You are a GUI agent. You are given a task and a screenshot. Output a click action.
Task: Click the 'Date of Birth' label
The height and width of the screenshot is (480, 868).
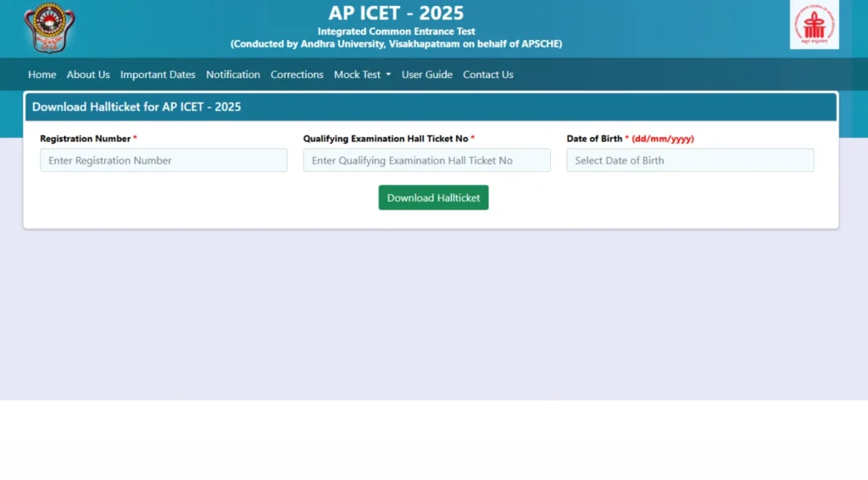(x=594, y=138)
